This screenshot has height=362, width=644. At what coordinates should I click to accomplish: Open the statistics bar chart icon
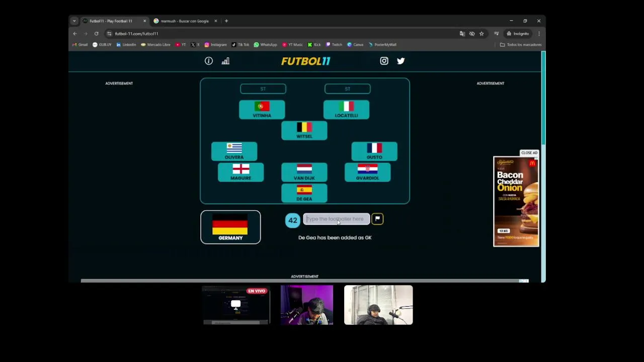click(x=225, y=61)
